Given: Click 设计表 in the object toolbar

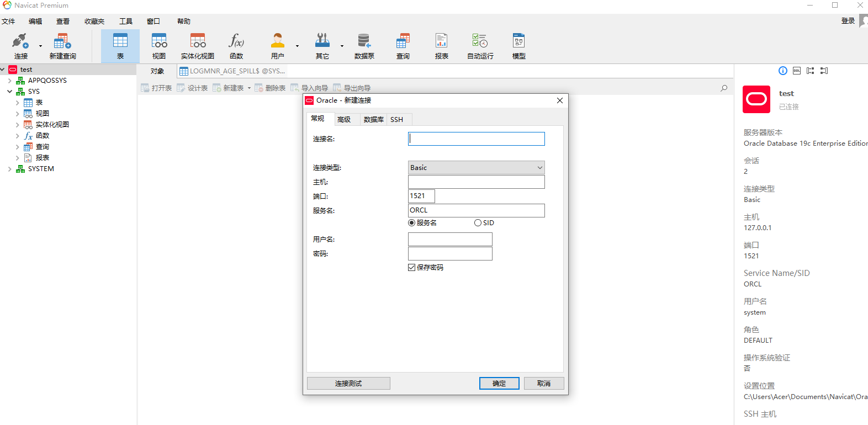Looking at the screenshot, I should click(x=192, y=88).
